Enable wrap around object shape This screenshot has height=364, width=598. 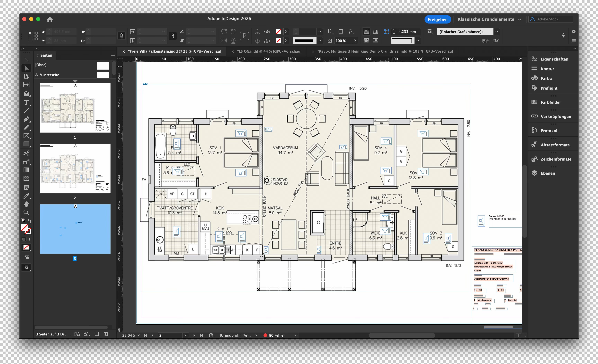coord(366,41)
